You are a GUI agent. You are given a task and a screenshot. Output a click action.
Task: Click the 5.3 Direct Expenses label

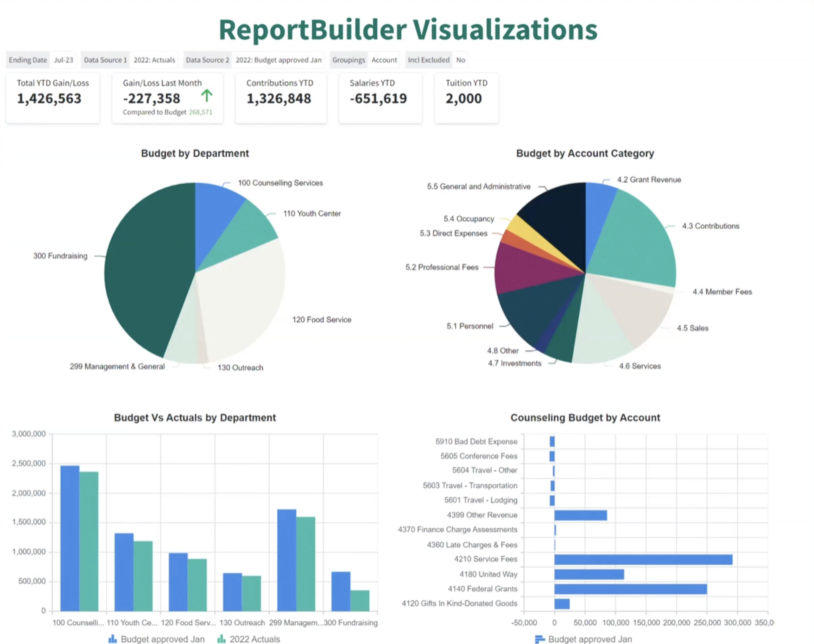(454, 233)
